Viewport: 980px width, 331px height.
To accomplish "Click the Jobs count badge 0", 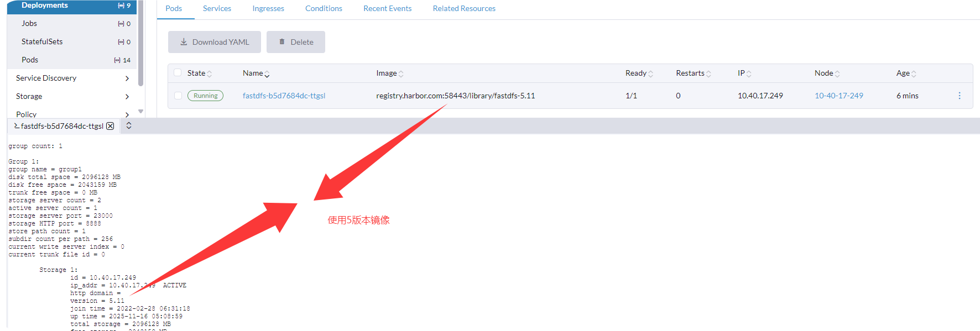I will click(124, 24).
